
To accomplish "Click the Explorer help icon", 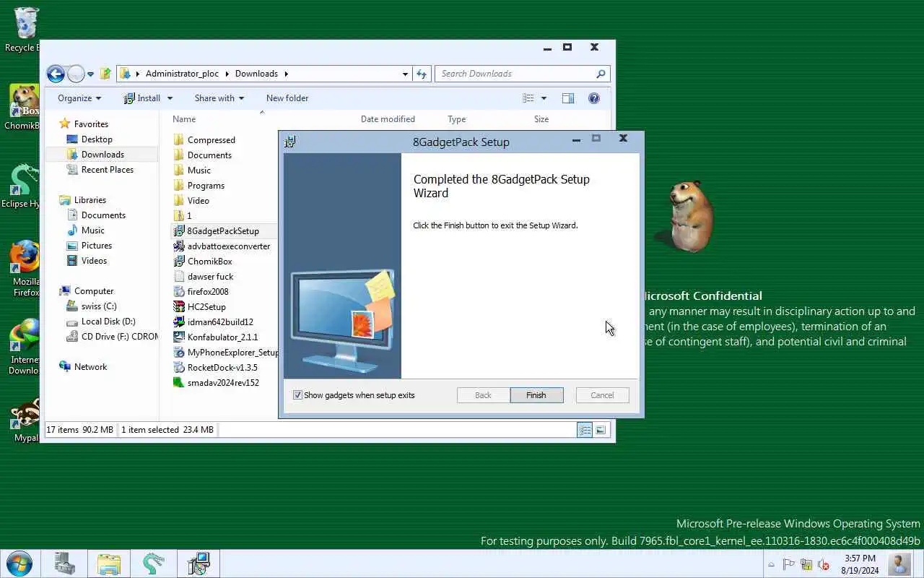I will pyautogui.click(x=594, y=98).
